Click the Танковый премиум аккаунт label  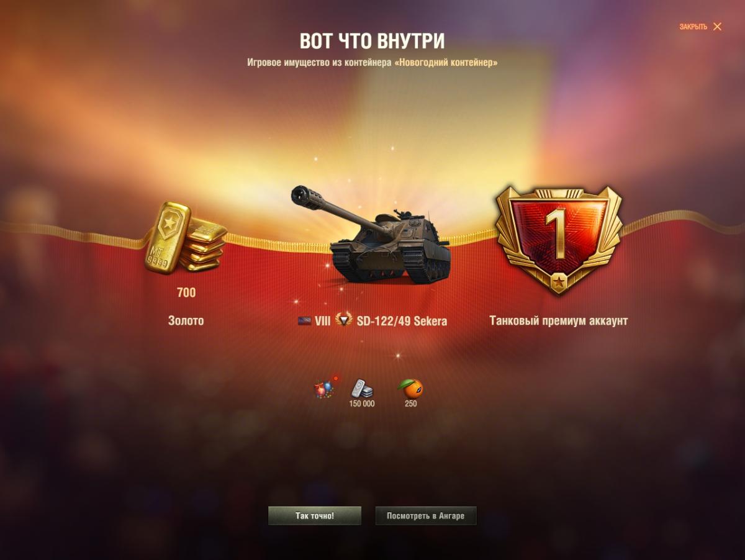point(559,321)
